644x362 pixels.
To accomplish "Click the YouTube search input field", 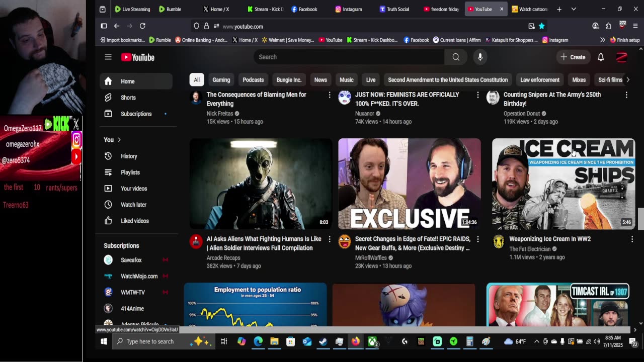I will [349, 57].
